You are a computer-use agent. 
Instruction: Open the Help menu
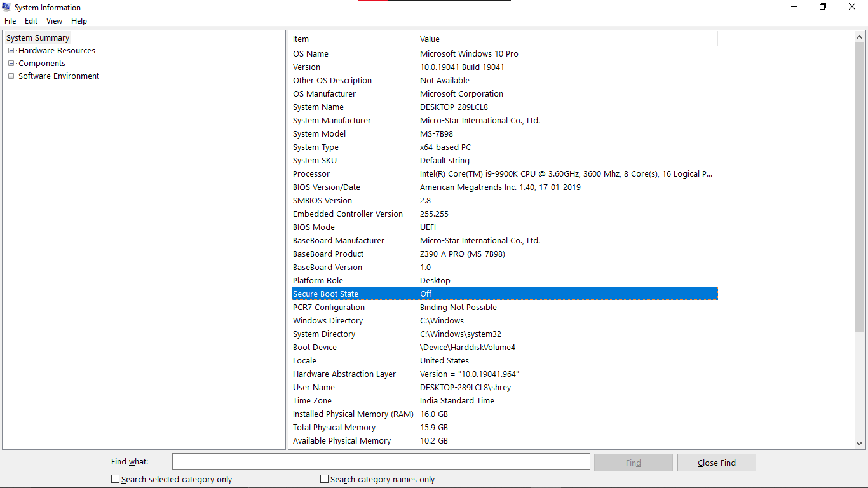(x=79, y=21)
